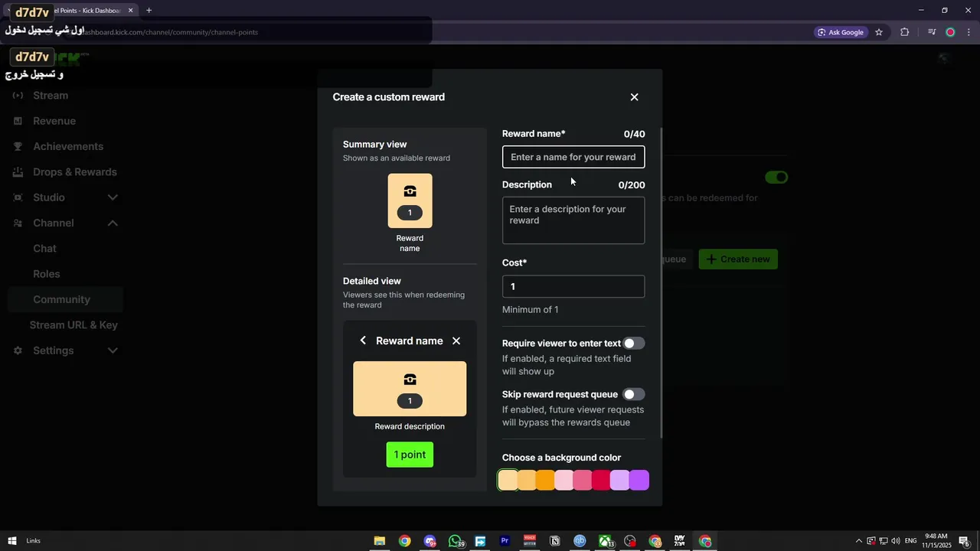The image size is (980, 551).
Task: Select the light lavender background color swatch
Action: click(620, 480)
